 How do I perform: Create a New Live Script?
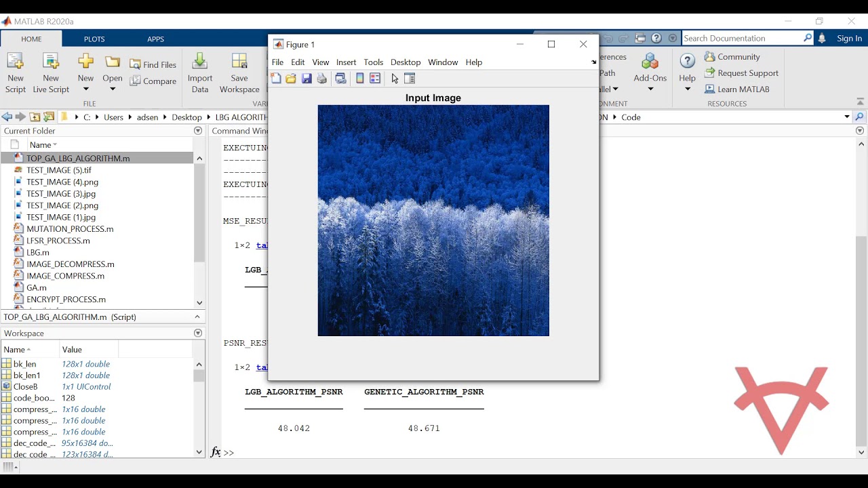coord(51,73)
